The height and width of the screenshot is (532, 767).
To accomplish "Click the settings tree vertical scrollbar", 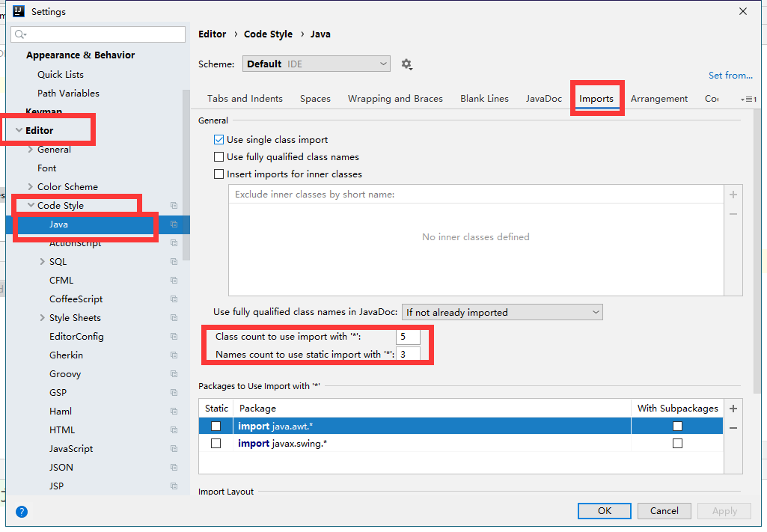I will tap(186, 175).
